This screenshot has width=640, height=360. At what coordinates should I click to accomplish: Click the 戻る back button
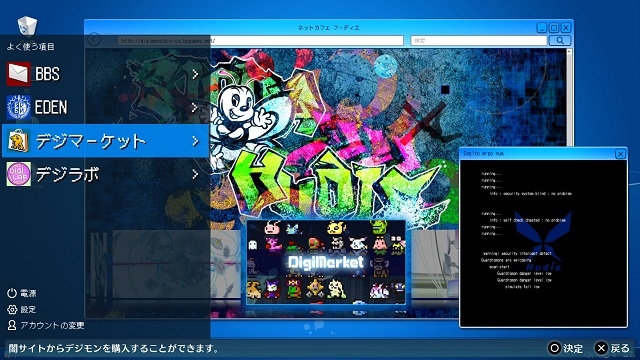(613, 348)
